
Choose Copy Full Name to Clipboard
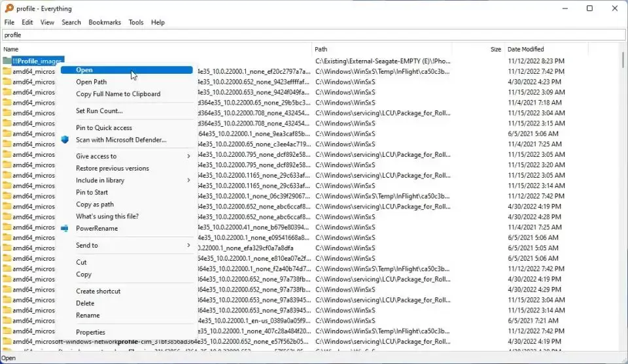click(118, 94)
